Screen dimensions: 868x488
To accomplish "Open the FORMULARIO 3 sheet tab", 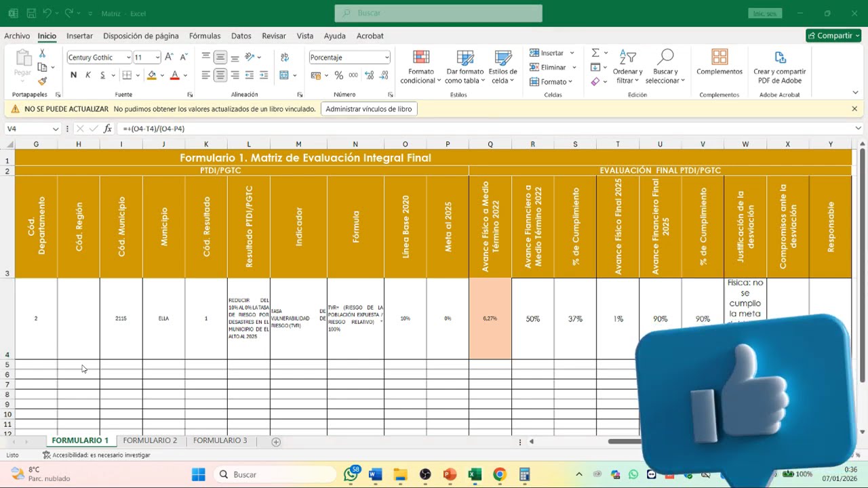I will click(x=220, y=441).
